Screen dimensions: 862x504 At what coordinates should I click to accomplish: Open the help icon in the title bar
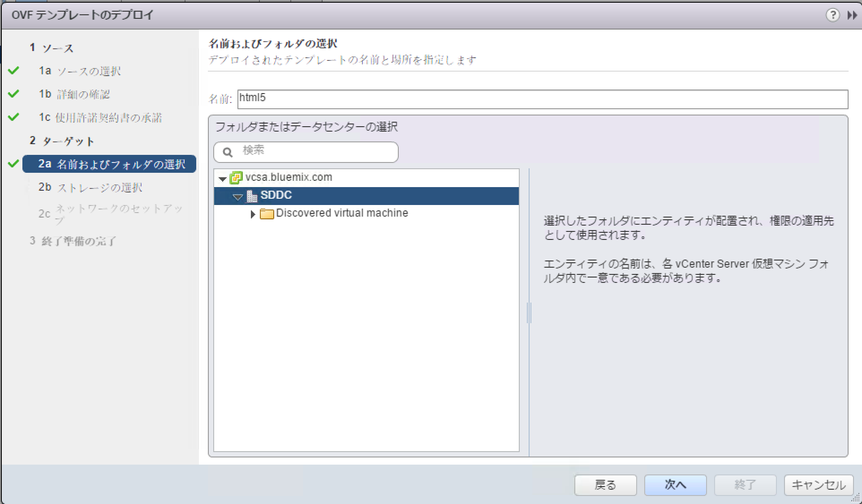(832, 15)
